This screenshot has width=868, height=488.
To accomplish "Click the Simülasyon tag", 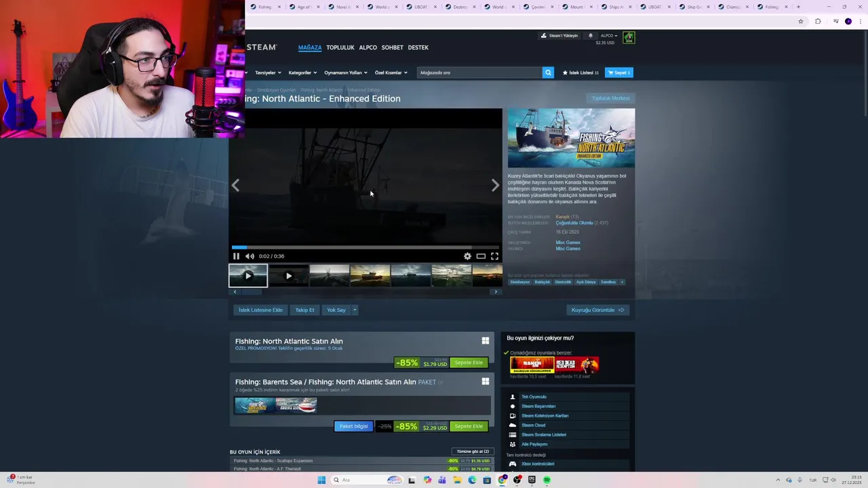I will [x=520, y=282].
